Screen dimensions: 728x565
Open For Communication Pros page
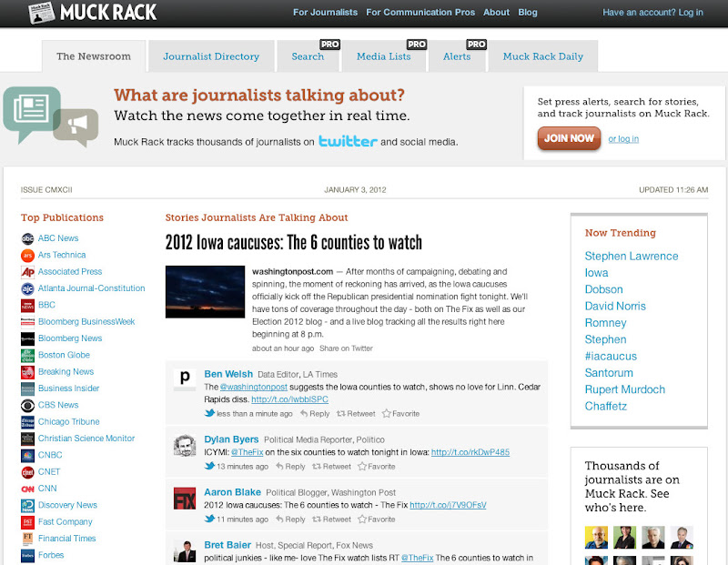tap(420, 13)
